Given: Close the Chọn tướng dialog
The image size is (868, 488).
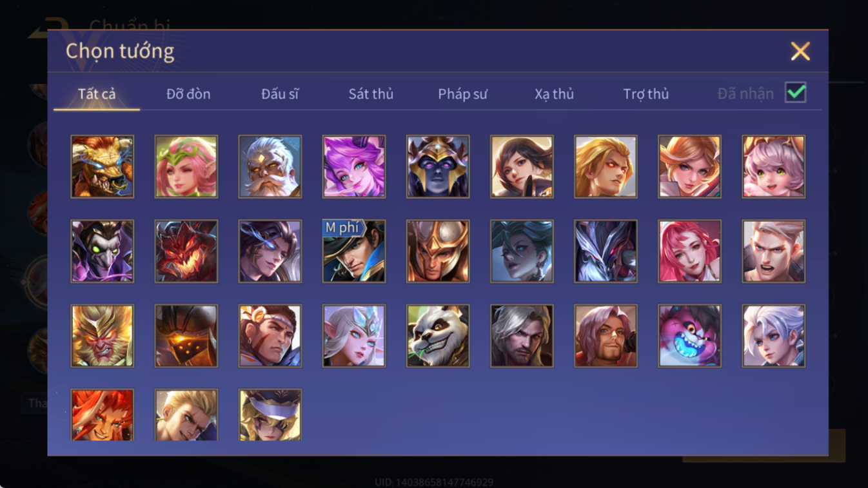Looking at the screenshot, I should 800,51.
